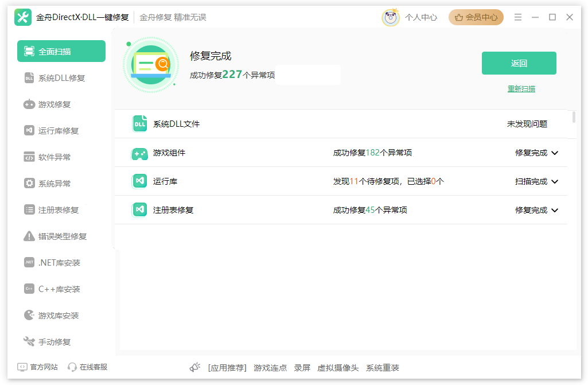Click the C++库安装 icon
The height and width of the screenshot is (385, 588).
[x=29, y=289]
